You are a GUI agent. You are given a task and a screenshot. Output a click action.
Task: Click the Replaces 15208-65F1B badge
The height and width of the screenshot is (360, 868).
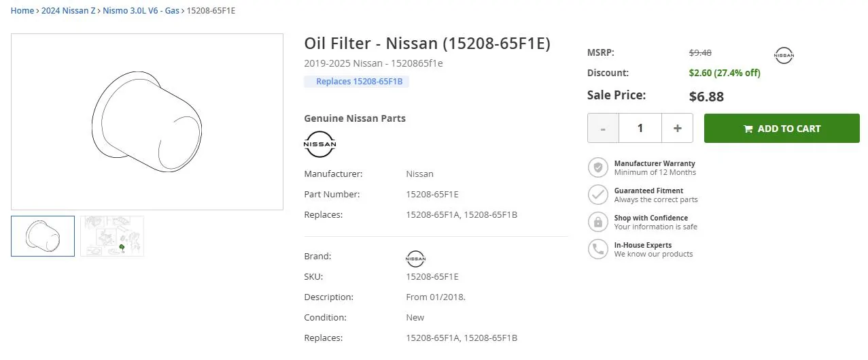357,82
